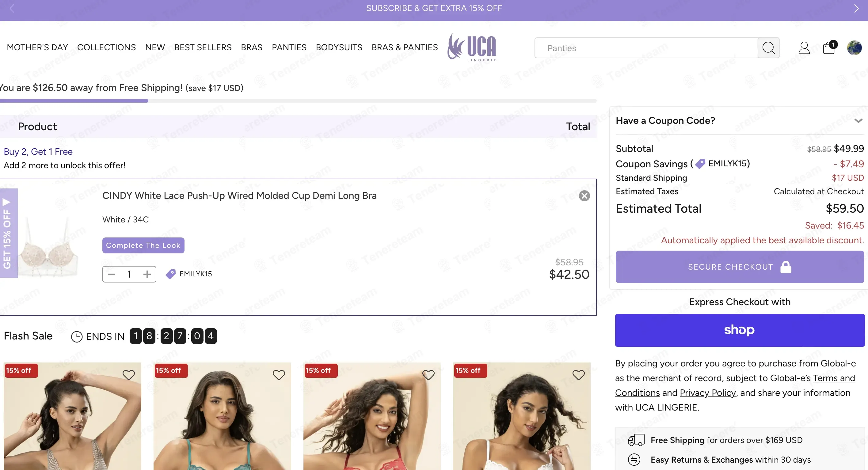Go to the NEW menu item
The width and height of the screenshot is (868, 470).
click(x=155, y=47)
